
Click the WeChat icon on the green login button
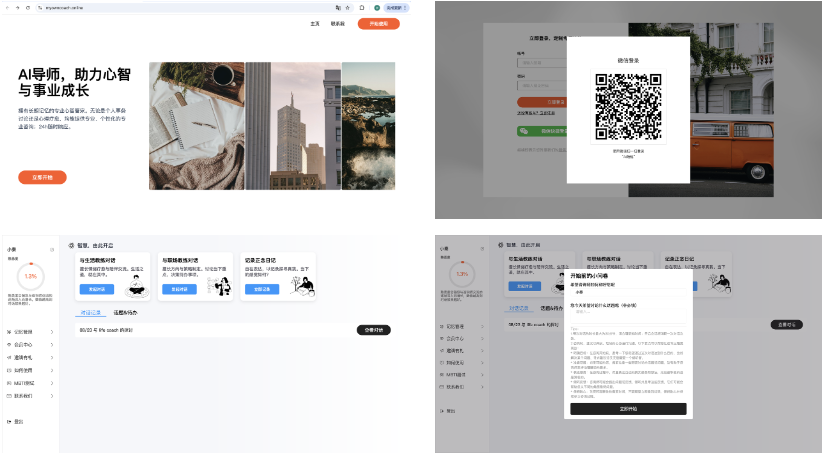524,131
